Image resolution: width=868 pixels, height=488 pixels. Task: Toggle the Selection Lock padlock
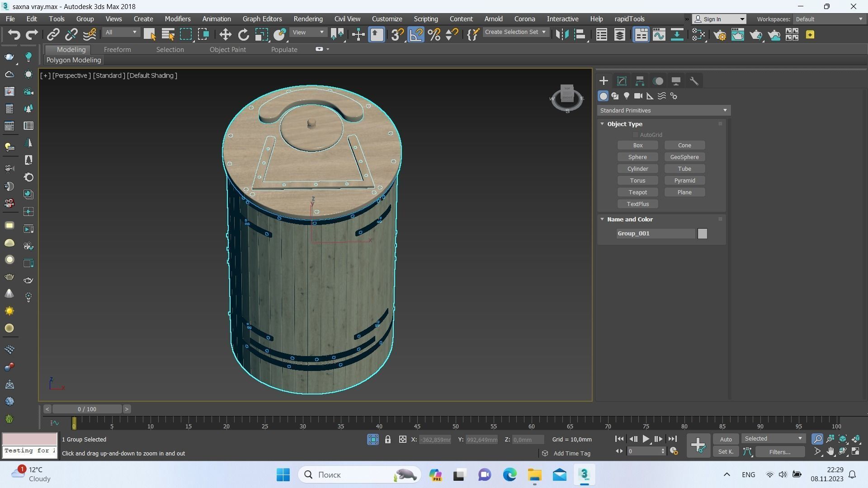pos(388,439)
